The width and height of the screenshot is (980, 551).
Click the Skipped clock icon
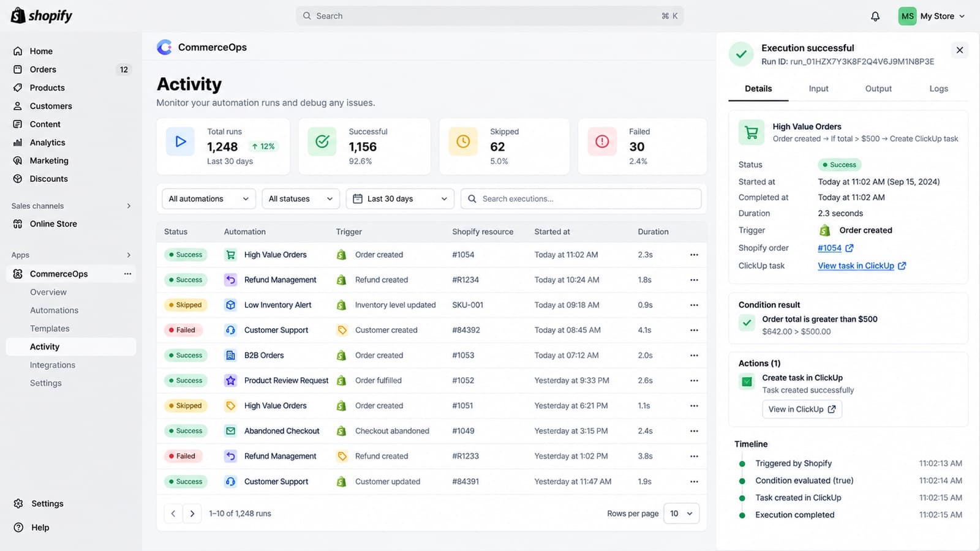click(x=463, y=141)
